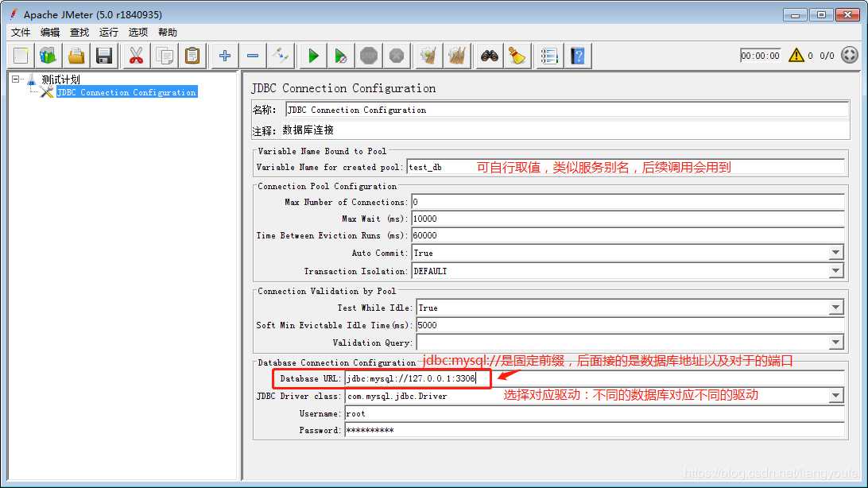Start the test with green play icon
Screen dimensions: 868x488
click(312, 56)
